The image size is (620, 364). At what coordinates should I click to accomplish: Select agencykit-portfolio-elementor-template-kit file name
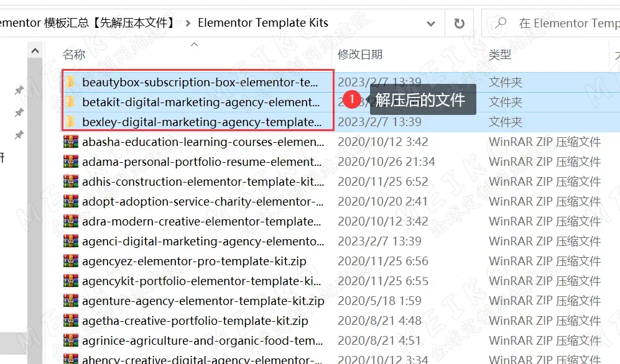point(201,281)
